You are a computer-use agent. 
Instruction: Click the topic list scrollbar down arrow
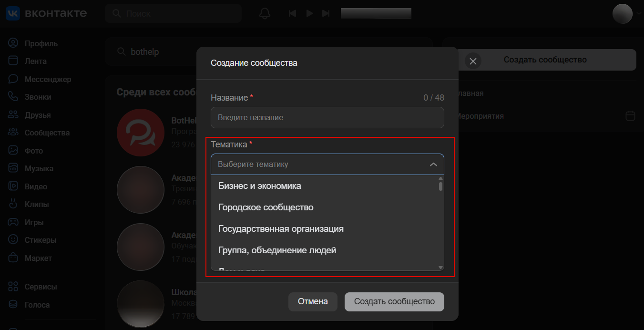coord(440,268)
